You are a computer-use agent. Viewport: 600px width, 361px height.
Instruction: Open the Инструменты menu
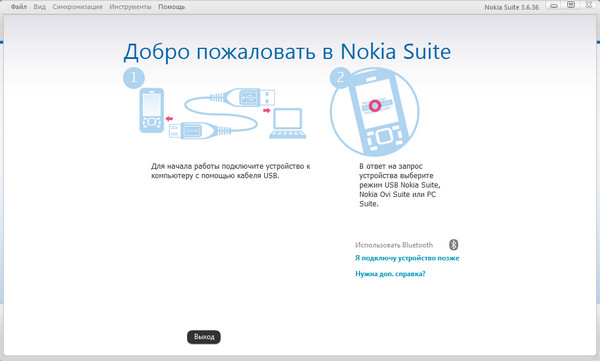pos(130,7)
